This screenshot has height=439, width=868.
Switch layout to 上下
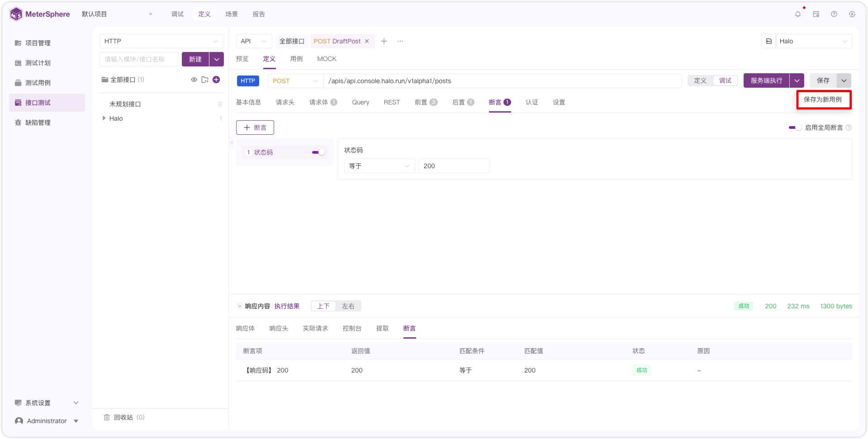pyautogui.click(x=323, y=306)
